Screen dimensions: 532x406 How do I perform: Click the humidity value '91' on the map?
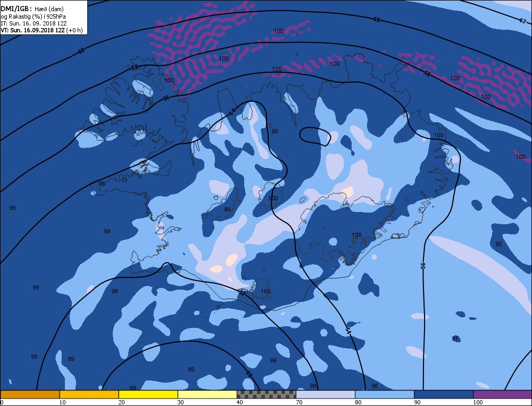455,339
